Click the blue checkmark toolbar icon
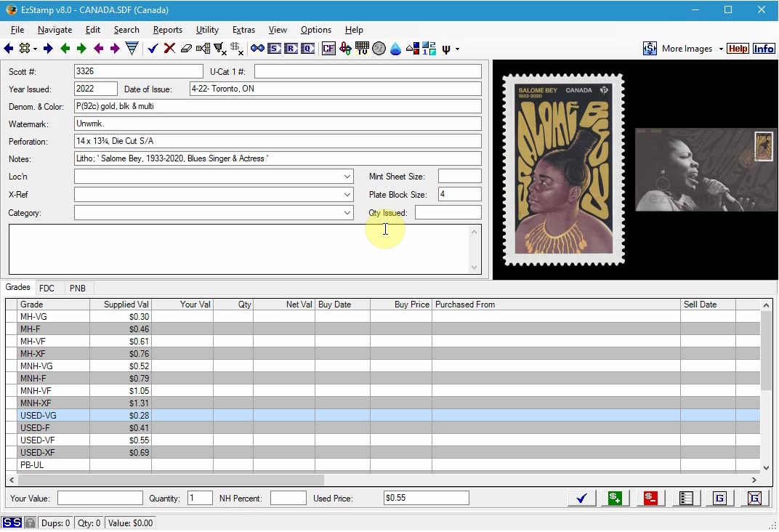The height and width of the screenshot is (532, 779). pyautogui.click(x=153, y=49)
